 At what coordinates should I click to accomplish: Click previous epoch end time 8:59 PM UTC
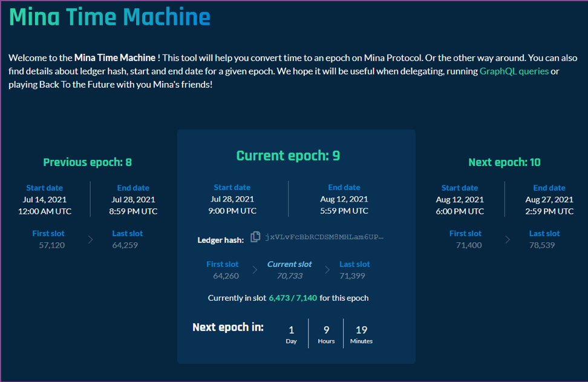pyautogui.click(x=133, y=211)
